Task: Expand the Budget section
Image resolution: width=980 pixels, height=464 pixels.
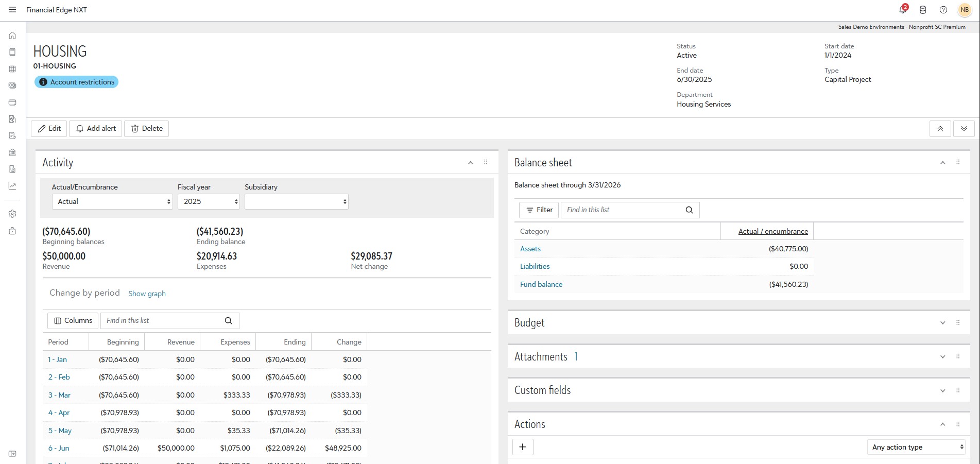Action: coord(942,323)
